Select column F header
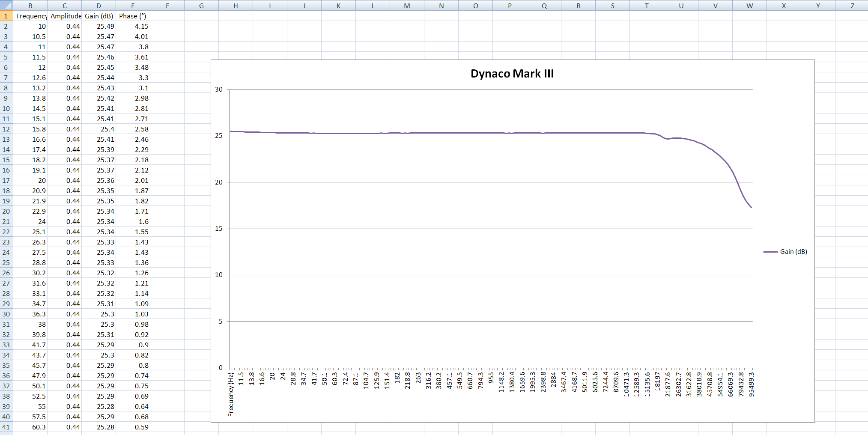This screenshot has width=868, height=435. (x=167, y=6)
